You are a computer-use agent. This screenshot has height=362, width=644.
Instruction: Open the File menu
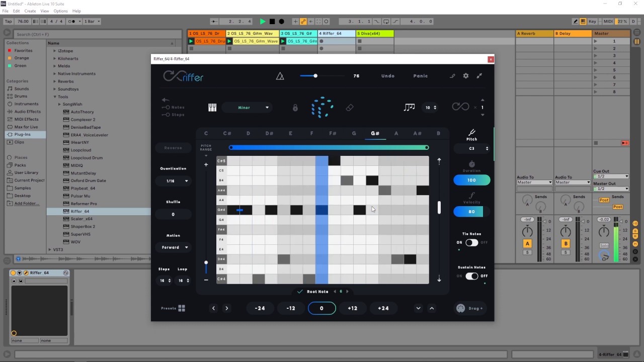pos(5,11)
